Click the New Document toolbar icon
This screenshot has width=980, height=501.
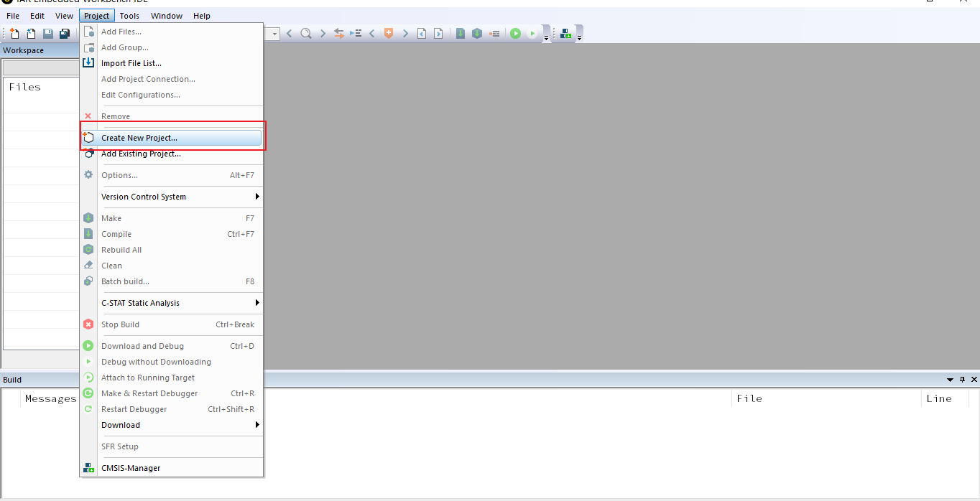coord(14,34)
